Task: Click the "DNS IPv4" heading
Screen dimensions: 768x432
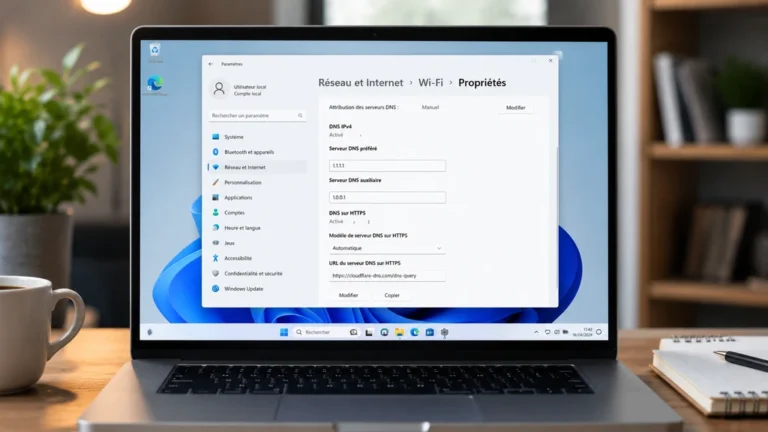Action: pyautogui.click(x=340, y=126)
